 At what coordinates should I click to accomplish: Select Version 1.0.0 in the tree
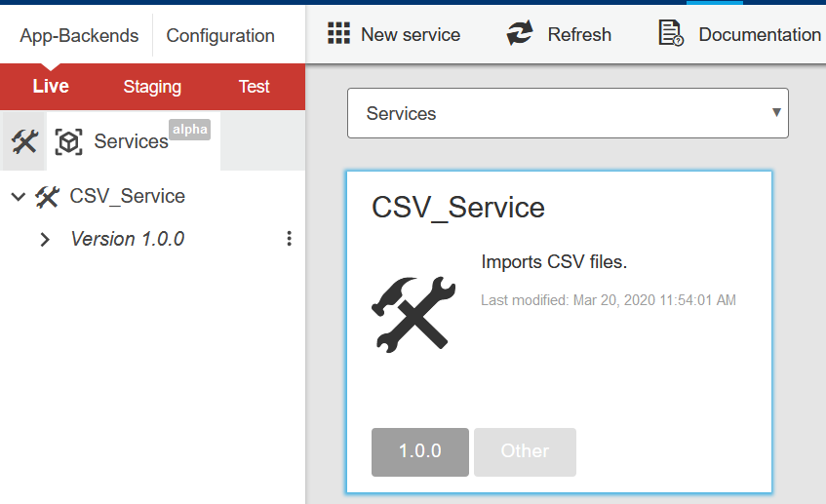tap(128, 239)
